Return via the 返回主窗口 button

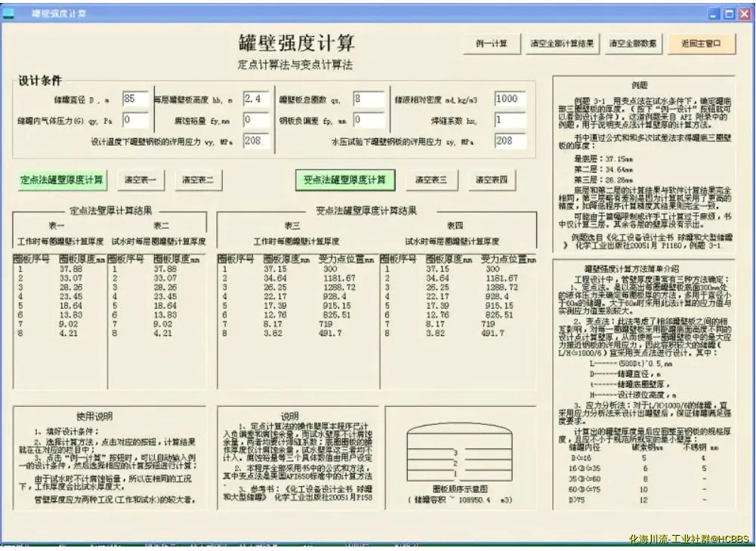click(x=701, y=44)
